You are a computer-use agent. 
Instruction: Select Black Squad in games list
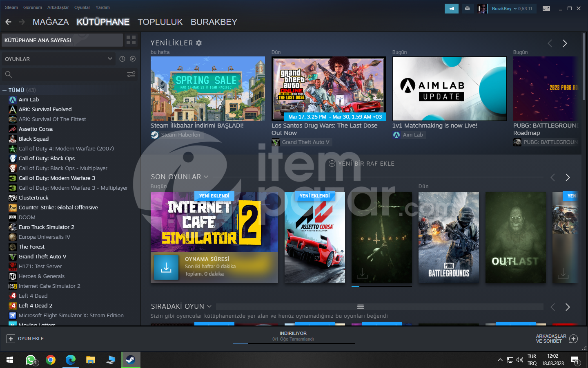click(33, 139)
